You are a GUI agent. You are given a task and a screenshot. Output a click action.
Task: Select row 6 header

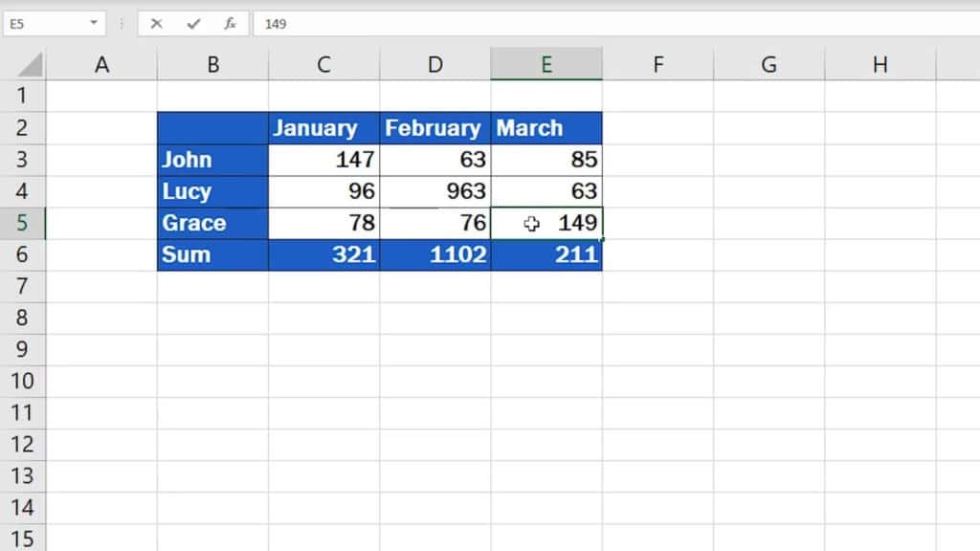click(x=23, y=254)
